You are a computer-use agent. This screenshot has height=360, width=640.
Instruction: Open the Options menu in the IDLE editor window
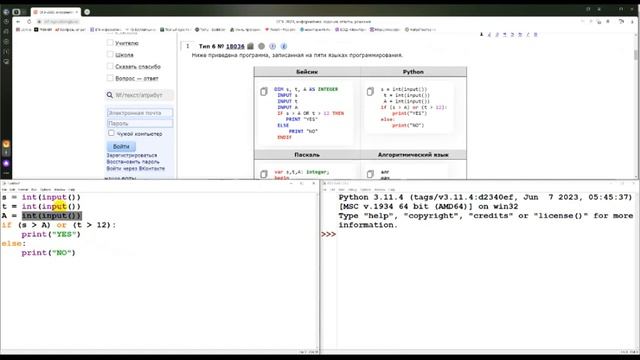(45, 189)
